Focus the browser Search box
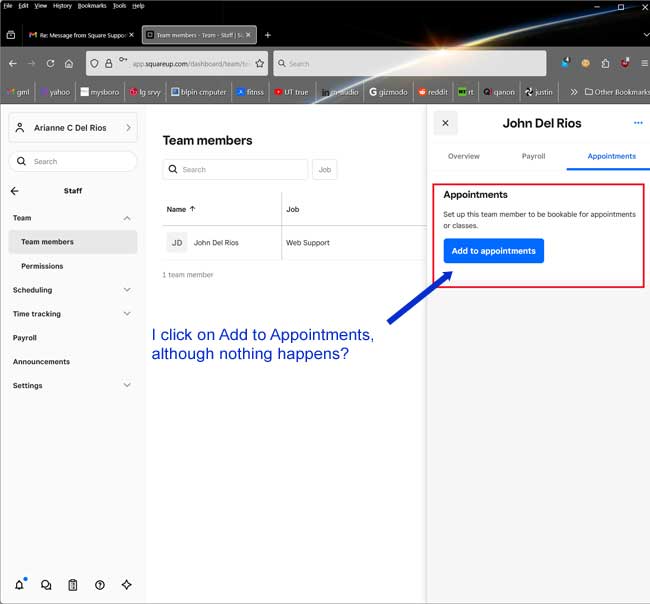Image resolution: width=650 pixels, height=604 pixels. pos(410,63)
